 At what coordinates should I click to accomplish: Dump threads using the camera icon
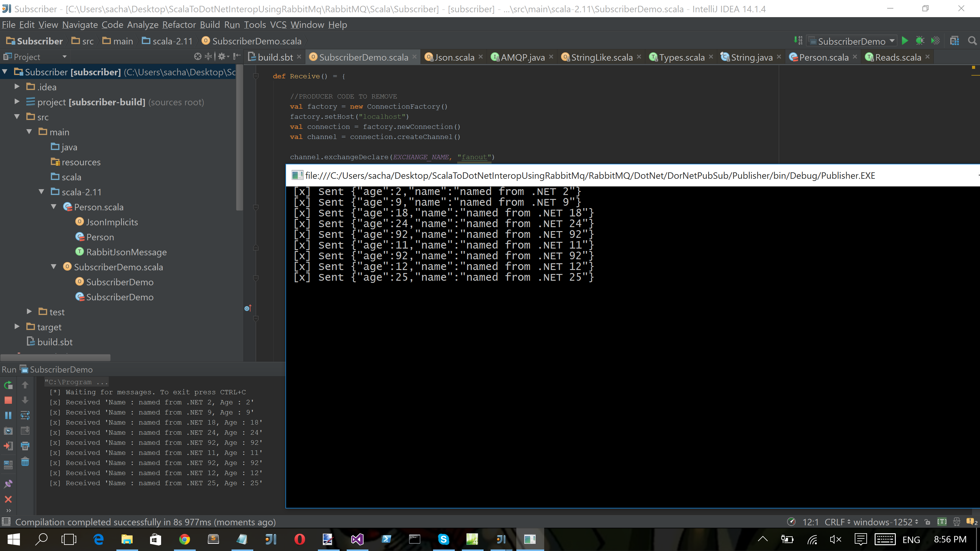[x=8, y=431]
